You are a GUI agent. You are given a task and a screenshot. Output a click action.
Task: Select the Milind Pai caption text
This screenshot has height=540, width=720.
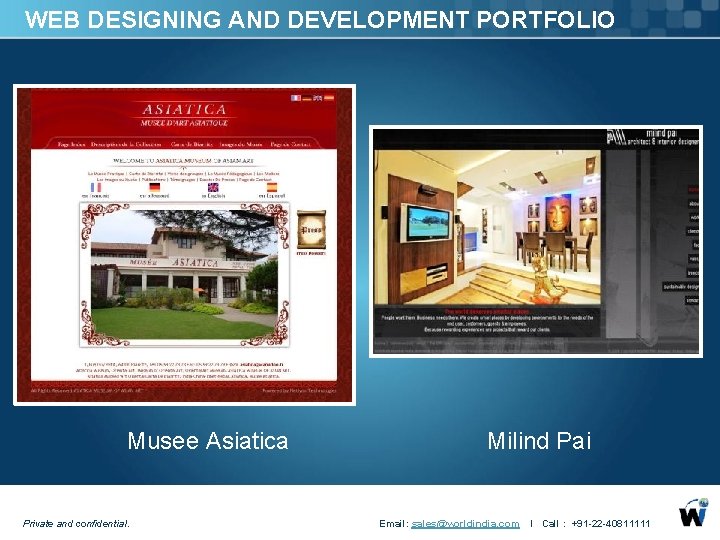[x=539, y=441]
